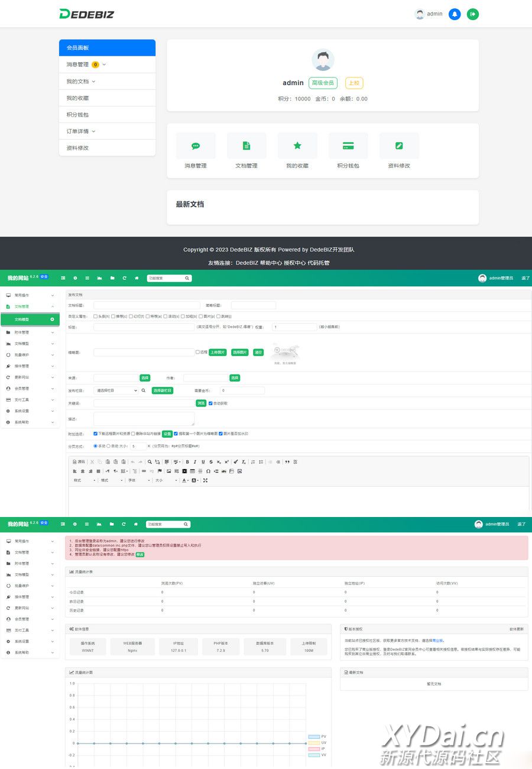Image resolution: width=532 pixels, height=769 pixels.
Task: Click the Ω special character icon
Action: click(x=208, y=471)
